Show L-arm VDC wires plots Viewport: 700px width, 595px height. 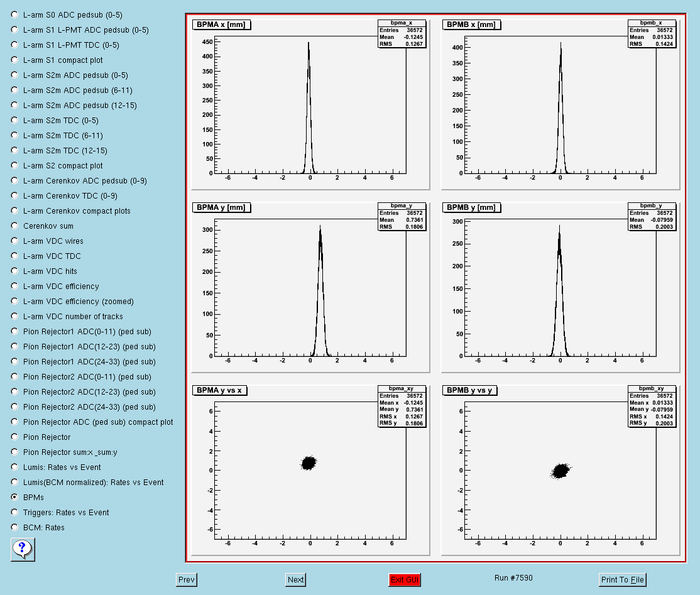[x=14, y=241]
